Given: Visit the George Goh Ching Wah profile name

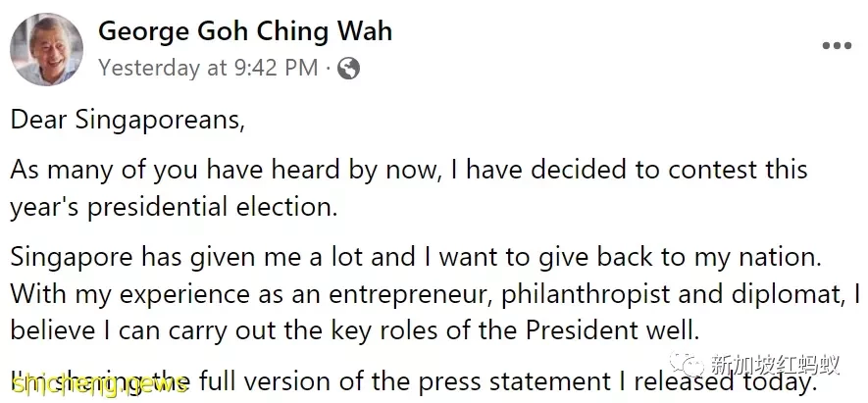Looking at the screenshot, I should (245, 31).
